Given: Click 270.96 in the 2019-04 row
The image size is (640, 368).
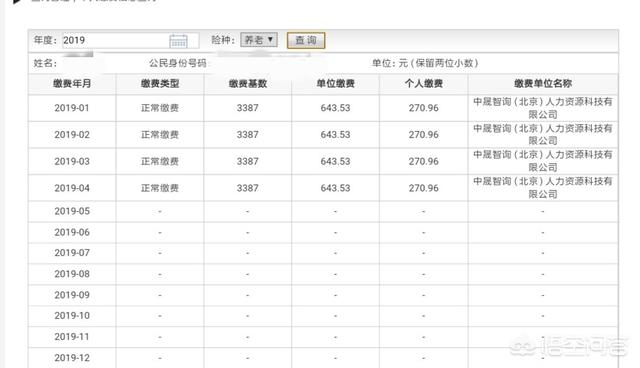Looking at the screenshot, I should (x=424, y=188).
